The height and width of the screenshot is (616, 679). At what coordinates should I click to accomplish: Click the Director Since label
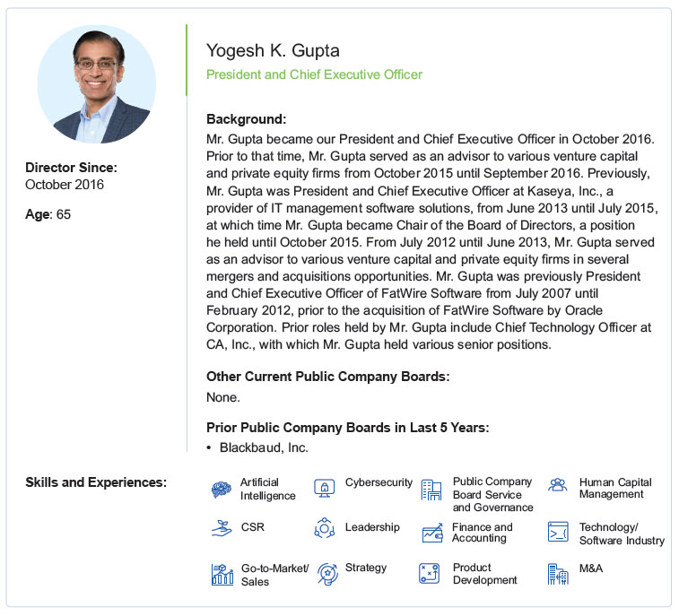click(x=71, y=168)
